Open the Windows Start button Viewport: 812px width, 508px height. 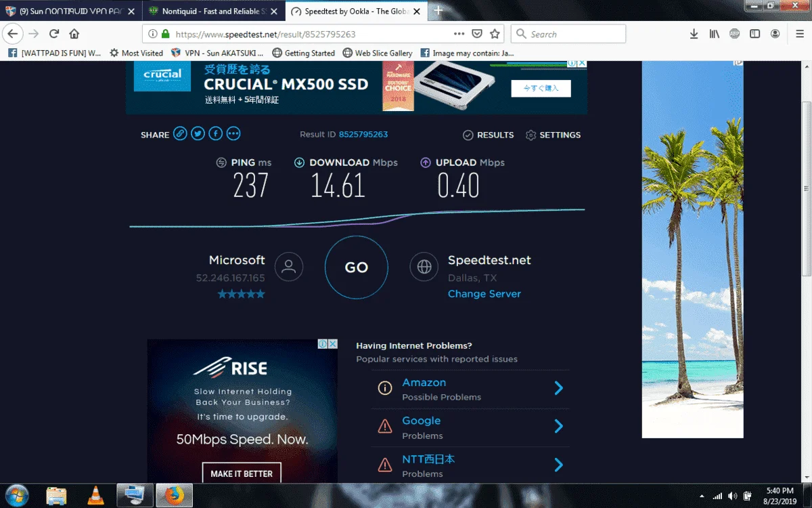pyautogui.click(x=16, y=495)
